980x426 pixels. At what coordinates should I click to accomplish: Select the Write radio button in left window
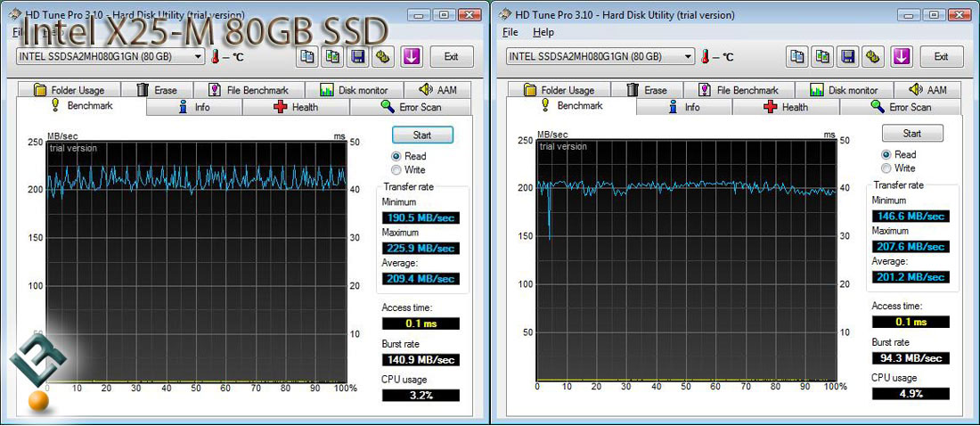(396, 169)
